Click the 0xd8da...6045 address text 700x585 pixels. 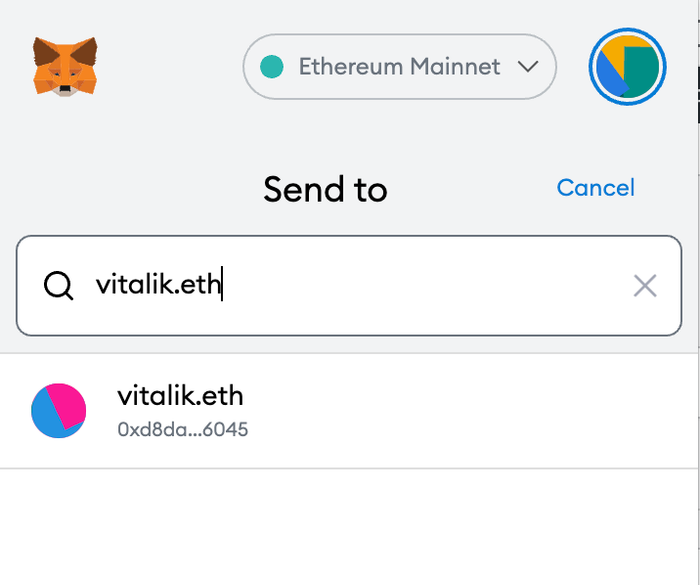pyautogui.click(x=183, y=430)
